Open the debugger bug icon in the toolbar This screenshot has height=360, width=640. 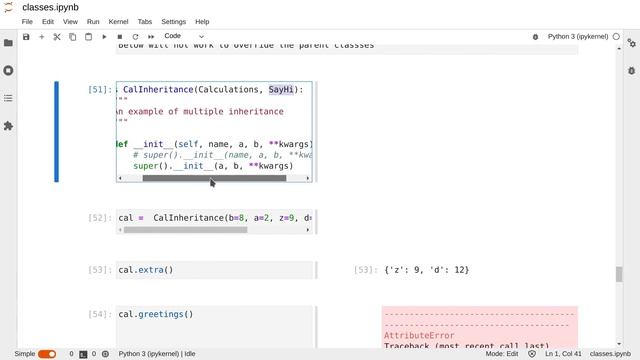point(536,37)
